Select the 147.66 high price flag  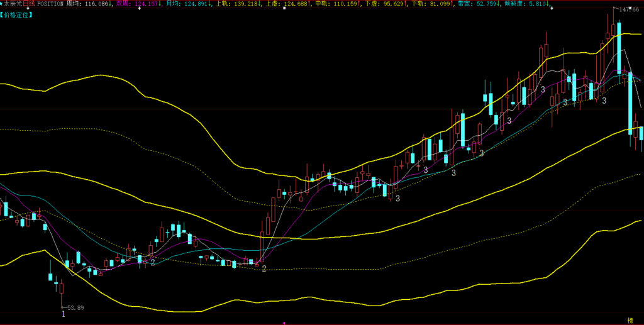623,10
